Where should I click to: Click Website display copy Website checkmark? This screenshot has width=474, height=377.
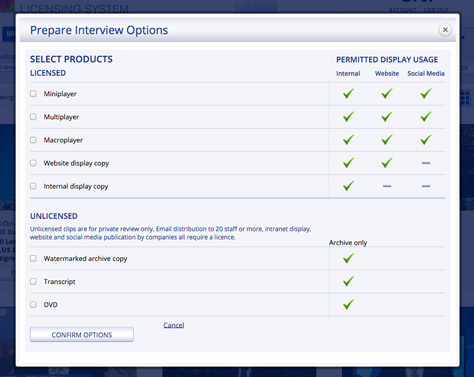click(x=387, y=163)
